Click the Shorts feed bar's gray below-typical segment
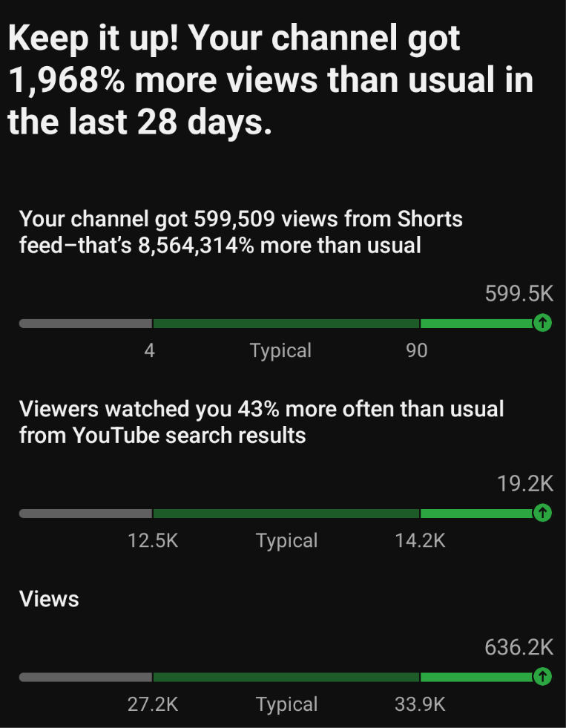The height and width of the screenshot is (728, 566). click(85, 324)
